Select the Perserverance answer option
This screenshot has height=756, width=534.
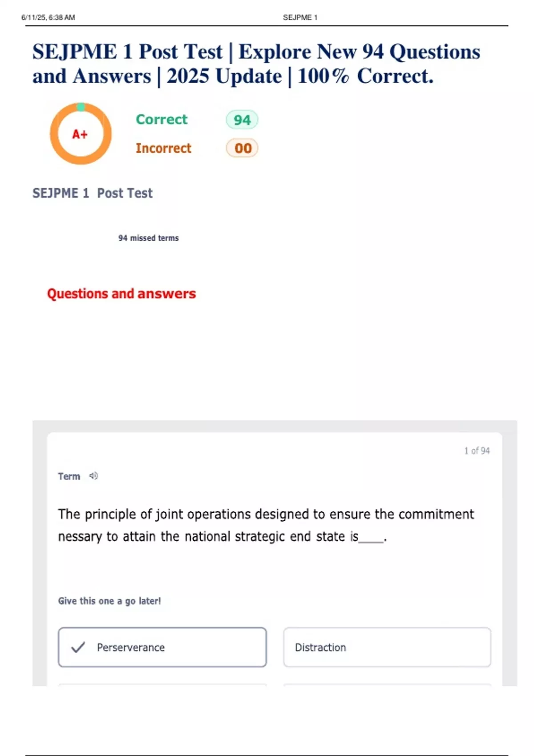click(162, 647)
